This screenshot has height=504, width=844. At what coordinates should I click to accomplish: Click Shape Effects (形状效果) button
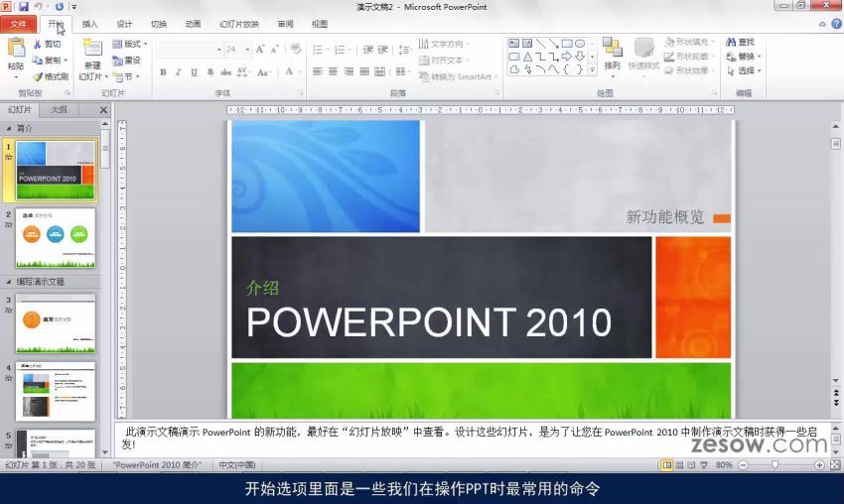pyautogui.click(x=689, y=71)
